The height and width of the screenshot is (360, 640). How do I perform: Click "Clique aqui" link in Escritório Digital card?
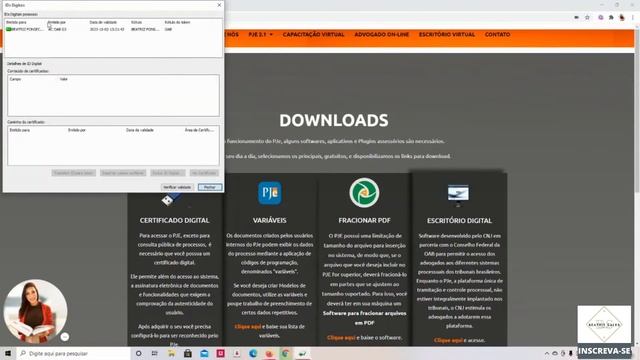click(448, 340)
